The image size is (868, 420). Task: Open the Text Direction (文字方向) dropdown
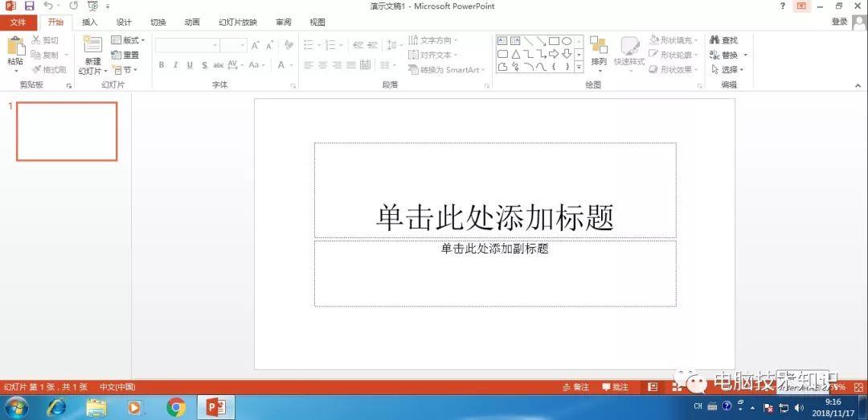pos(433,40)
